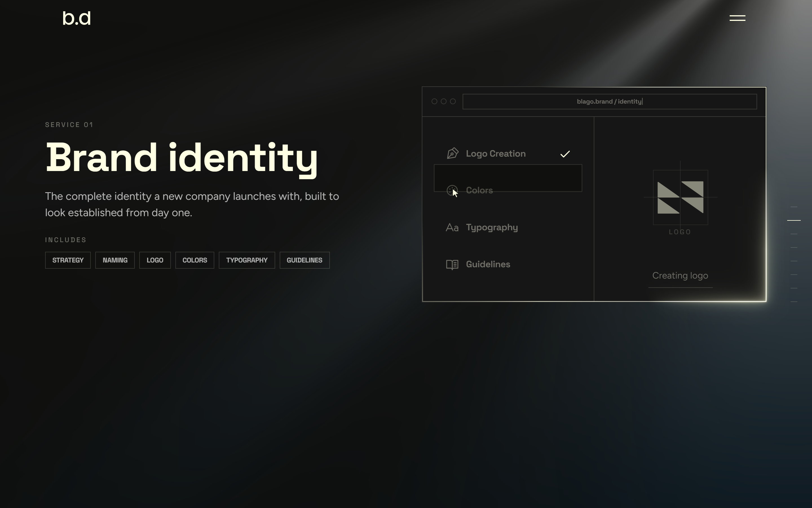Click the LOGO caption under the preview
The width and height of the screenshot is (812, 508).
680,232
